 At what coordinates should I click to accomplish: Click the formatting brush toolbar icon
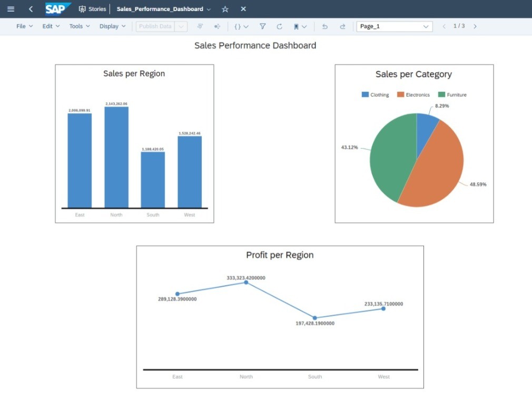click(x=200, y=26)
